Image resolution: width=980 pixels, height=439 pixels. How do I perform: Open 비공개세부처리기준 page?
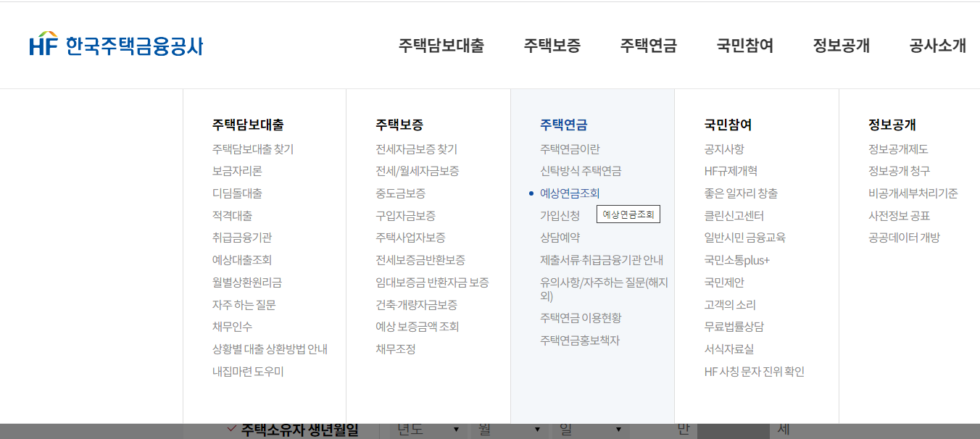pos(913,193)
